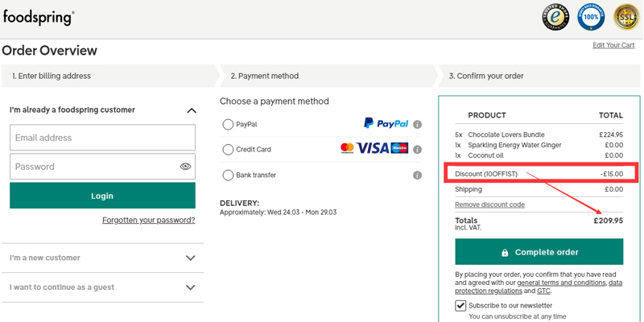Show info icon for Bank transfer
644x322 pixels.
click(417, 175)
